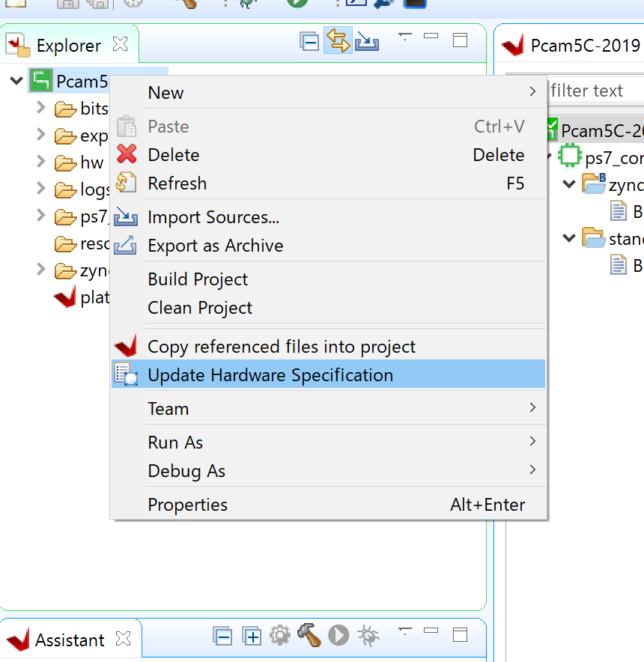Choose Delete from context menu

pyautogui.click(x=328, y=155)
